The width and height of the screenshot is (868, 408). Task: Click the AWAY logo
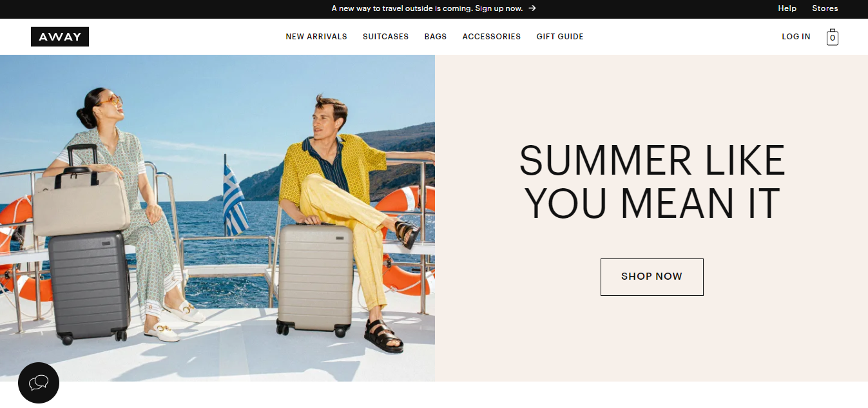60,37
